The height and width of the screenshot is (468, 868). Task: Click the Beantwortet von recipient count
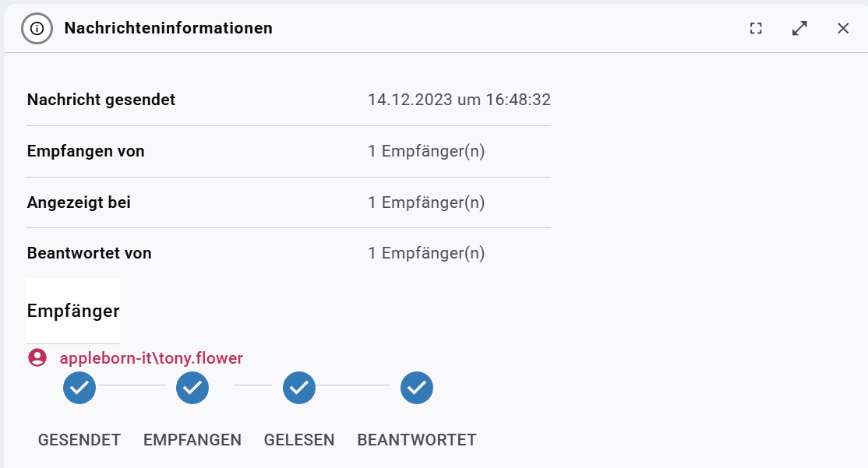tap(426, 253)
